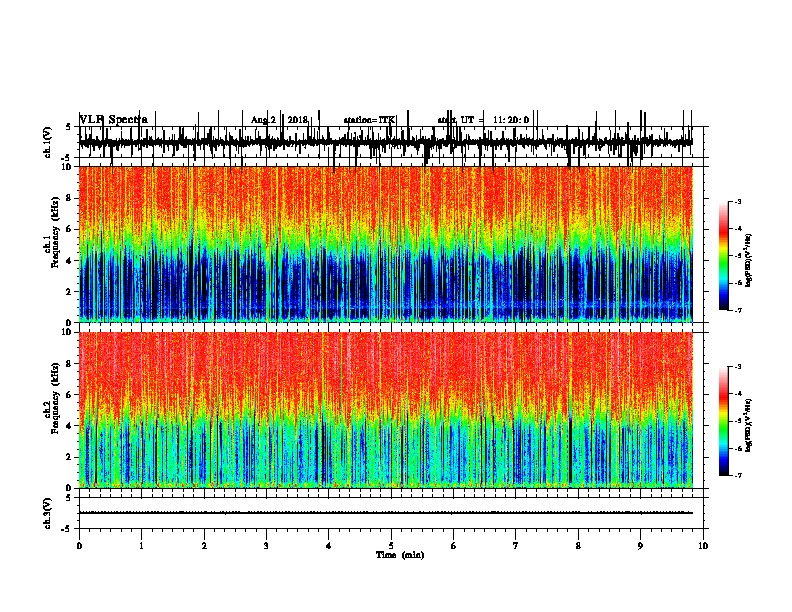This screenshot has width=792, height=612.
Task: Click the '6' tick on the time axis
Action: (454, 546)
